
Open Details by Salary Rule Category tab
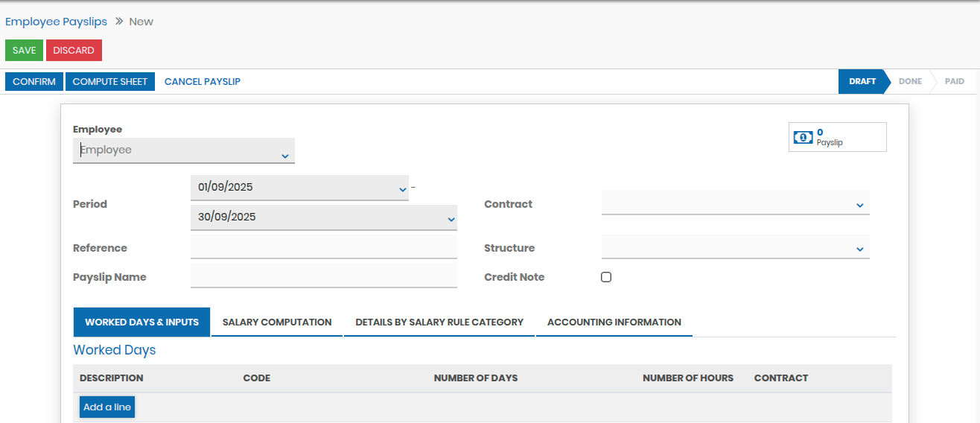tap(439, 322)
